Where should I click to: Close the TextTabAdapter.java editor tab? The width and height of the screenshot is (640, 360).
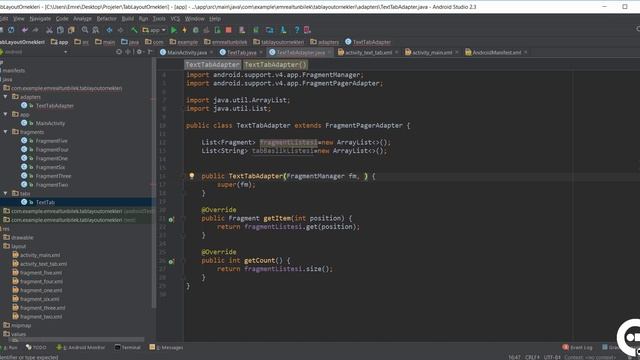click(330, 52)
